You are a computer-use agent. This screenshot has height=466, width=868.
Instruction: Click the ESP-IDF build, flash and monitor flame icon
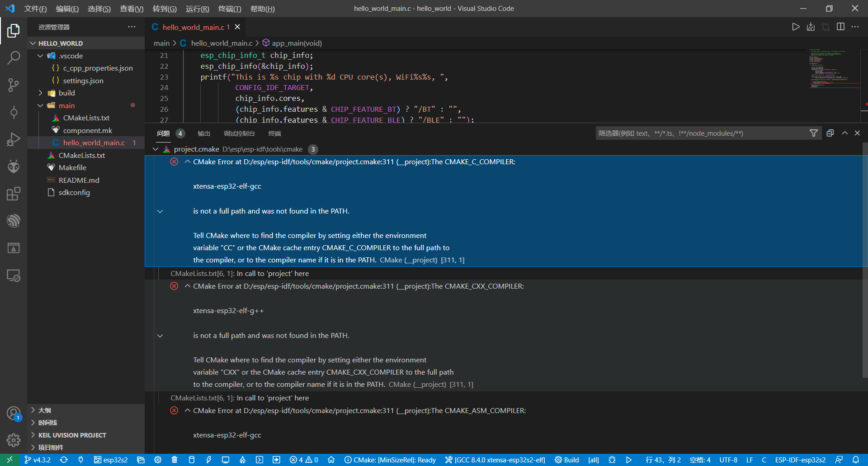point(242,460)
